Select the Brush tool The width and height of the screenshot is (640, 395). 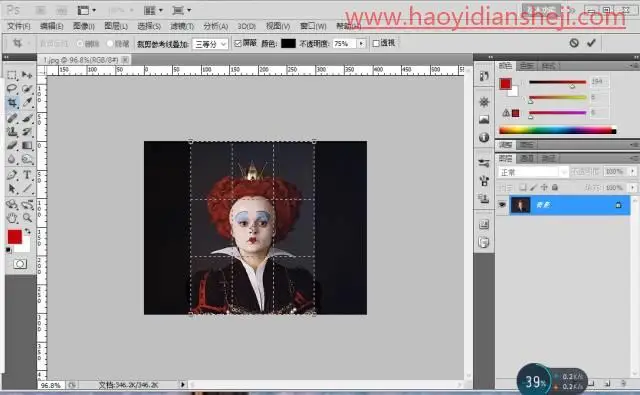[27, 118]
